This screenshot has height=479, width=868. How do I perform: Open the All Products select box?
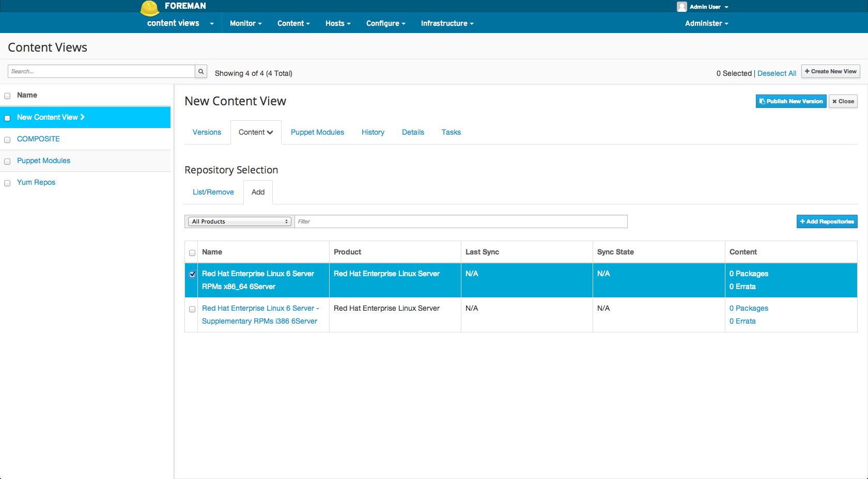pyautogui.click(x=240, y=221)
